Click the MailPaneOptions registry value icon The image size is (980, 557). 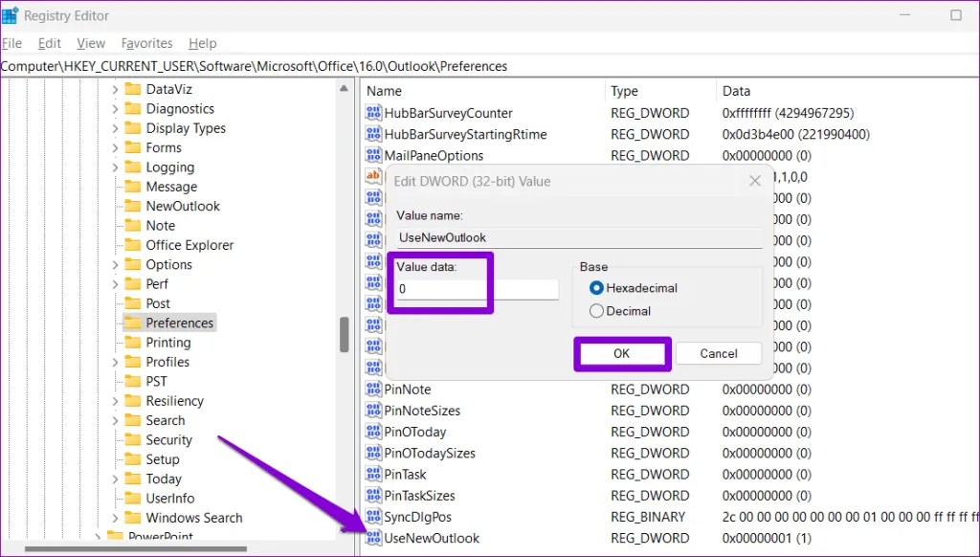coord(373,155)
